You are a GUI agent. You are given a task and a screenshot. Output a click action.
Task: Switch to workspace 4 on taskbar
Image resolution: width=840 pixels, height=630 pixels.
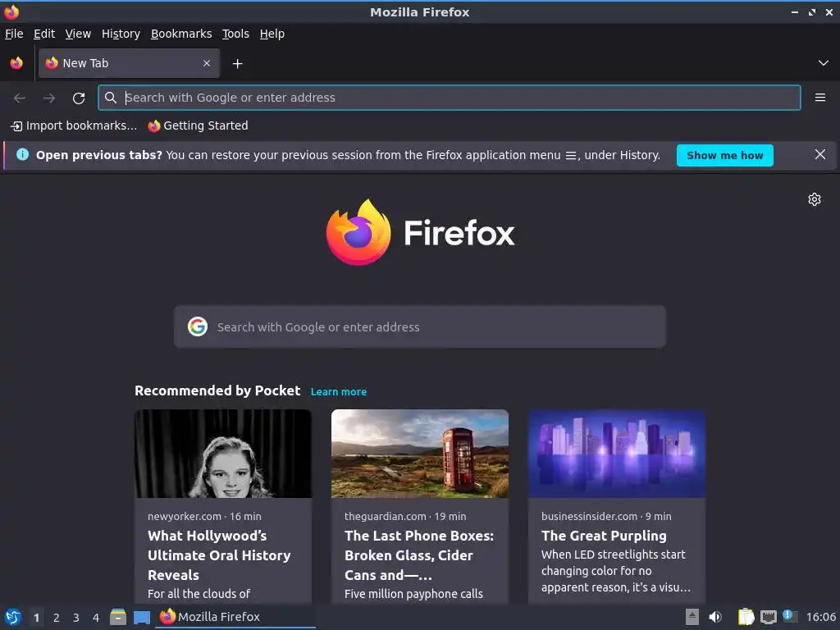coord(96,618)
